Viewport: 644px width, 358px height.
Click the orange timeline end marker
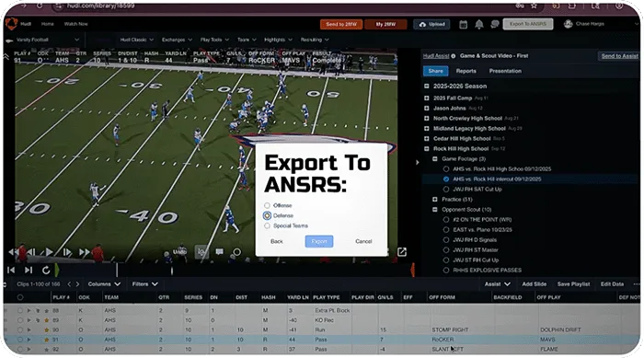[x=412, y=270]
